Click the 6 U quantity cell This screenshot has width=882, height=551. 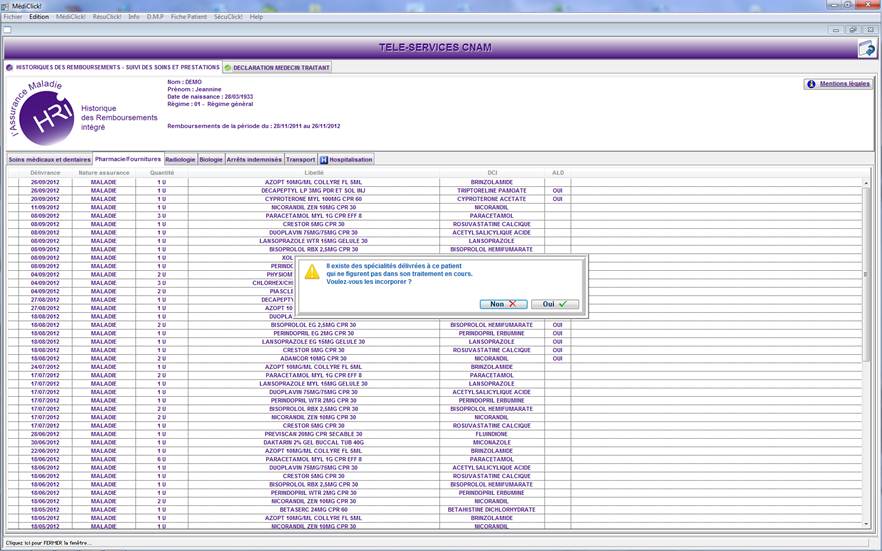pos(161,459)
